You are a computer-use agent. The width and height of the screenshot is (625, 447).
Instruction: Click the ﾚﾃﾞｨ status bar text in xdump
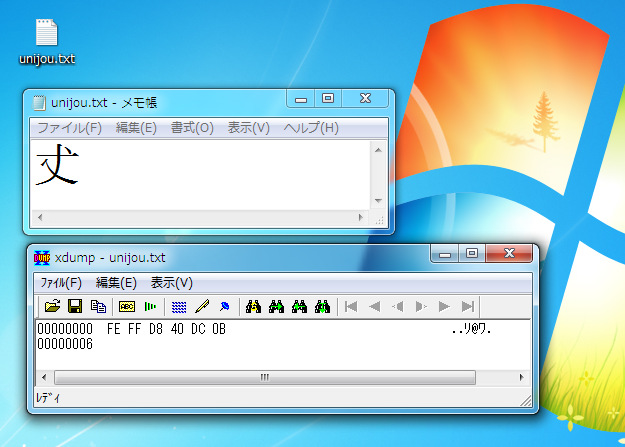[48, 398]
